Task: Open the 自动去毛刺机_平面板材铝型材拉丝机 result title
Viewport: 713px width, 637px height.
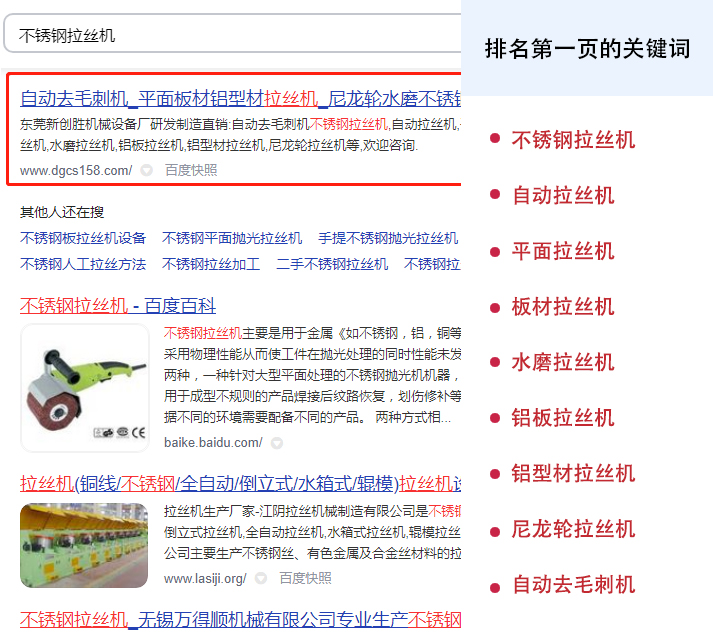Action: [x=241, y=98]
